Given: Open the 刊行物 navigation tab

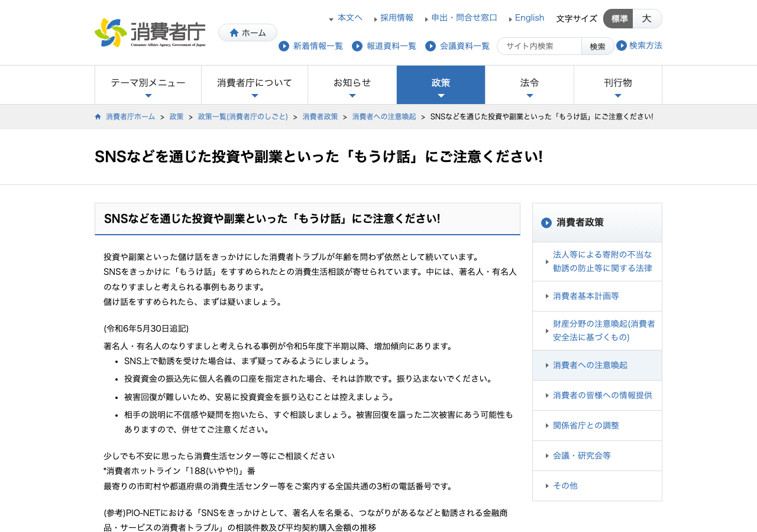Looking at the screenshot, I should [x=618, y=85].
